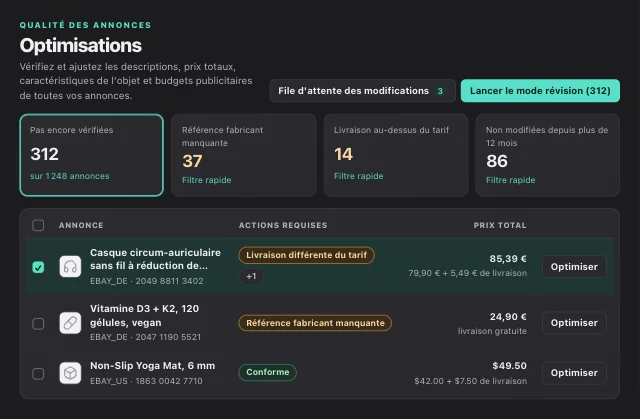Click the PRIX TOTAL column header
The image size is (640, 419).
point(500,225)
